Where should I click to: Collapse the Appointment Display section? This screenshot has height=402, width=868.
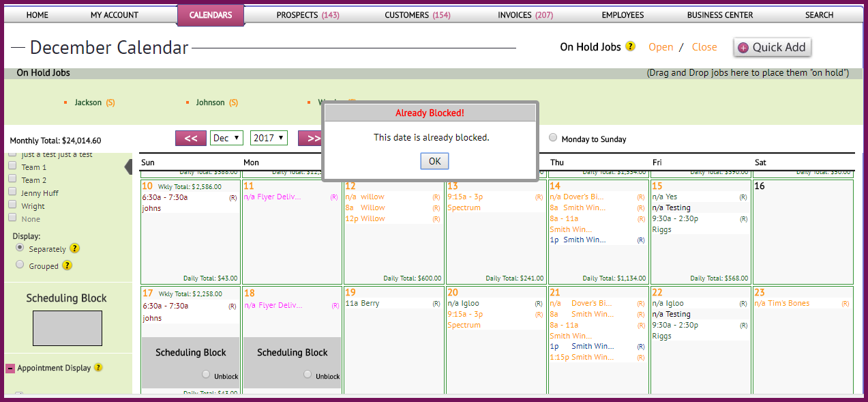pos(10,368)
